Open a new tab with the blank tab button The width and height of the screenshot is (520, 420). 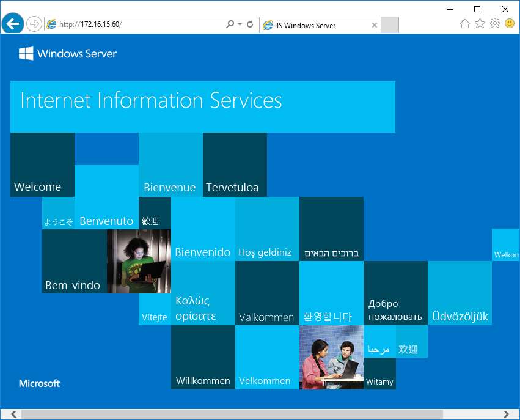tap(390, 25)
